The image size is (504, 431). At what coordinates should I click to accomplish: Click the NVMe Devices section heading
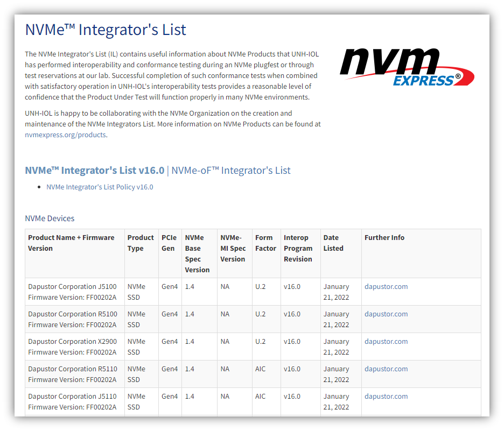coord(50,218)
